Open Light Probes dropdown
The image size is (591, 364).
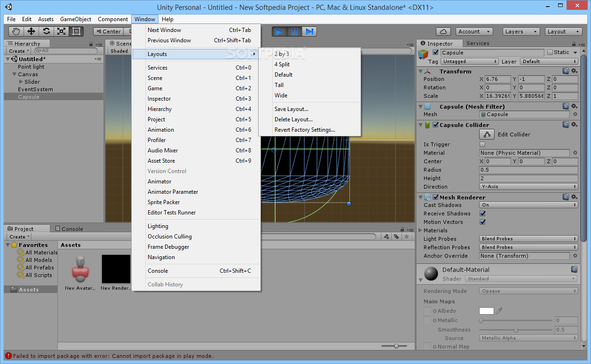pyautogui.click(x=528, y=239)
